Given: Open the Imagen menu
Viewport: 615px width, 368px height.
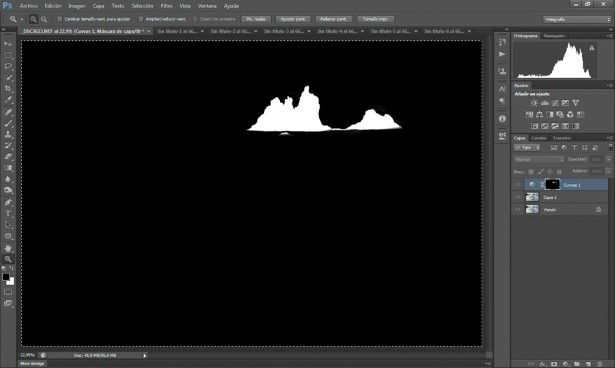Looking at the screenshot, I should [x=76, y=6].
